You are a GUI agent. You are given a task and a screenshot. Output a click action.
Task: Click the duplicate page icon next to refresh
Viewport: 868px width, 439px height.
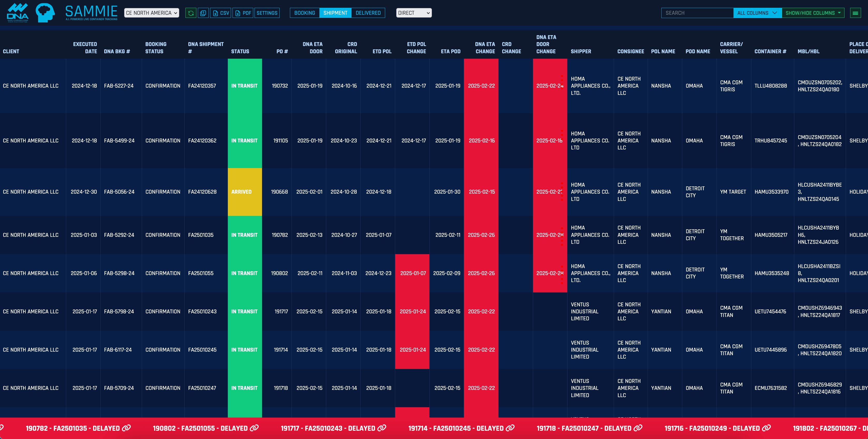click(x=203, y=13)
